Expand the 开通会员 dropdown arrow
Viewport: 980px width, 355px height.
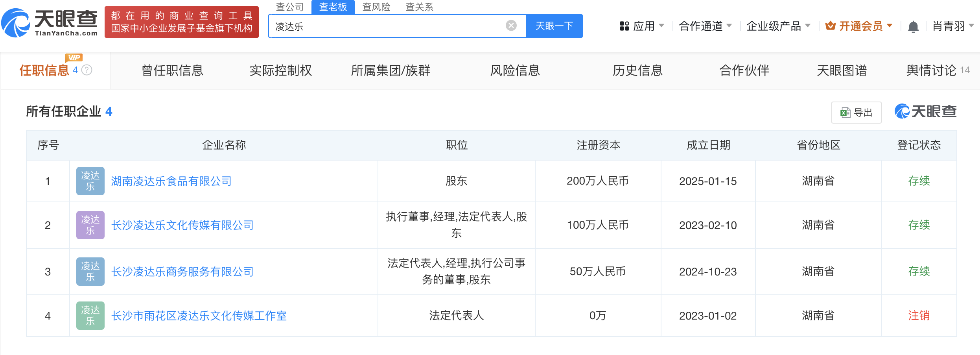[890, 26]
